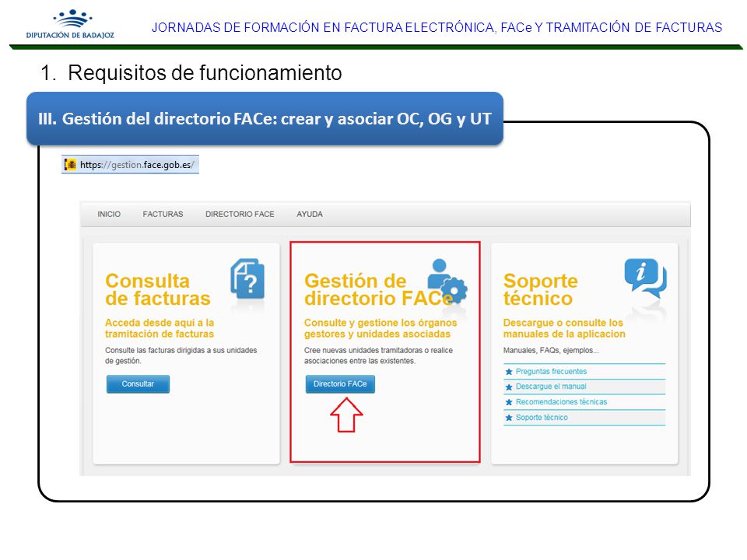The width and height of the screenshot is (747, 560).
Task: Click the star icon beside Descargue el manual
Action: [509, 387]
